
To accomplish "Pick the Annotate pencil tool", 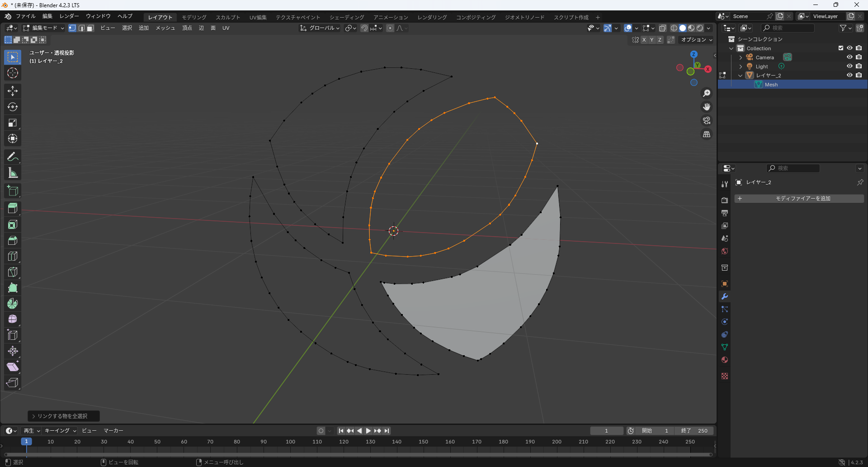I will [13, 157].
